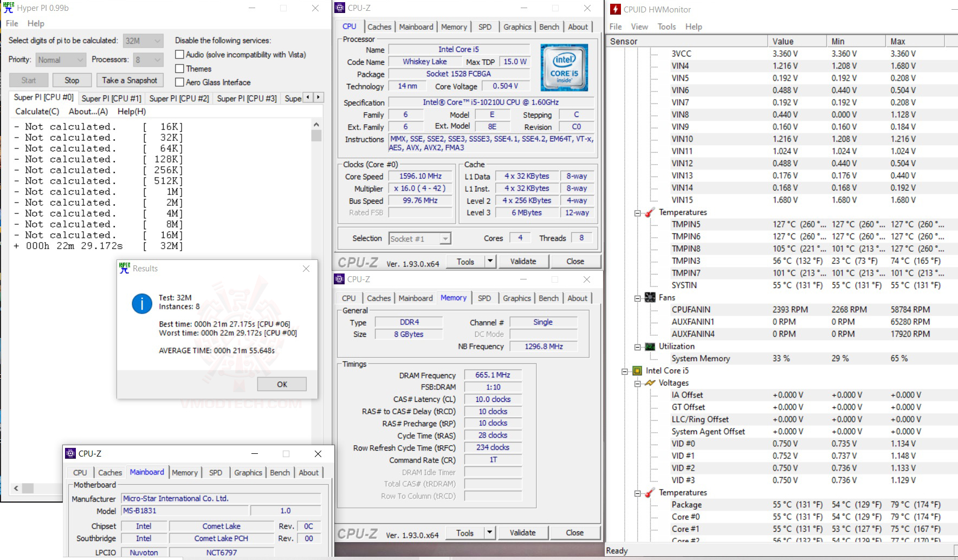Click the HWMonitor flame icon in title bar
The height and width of the screenshot is (560, 958).
point(616,9)
